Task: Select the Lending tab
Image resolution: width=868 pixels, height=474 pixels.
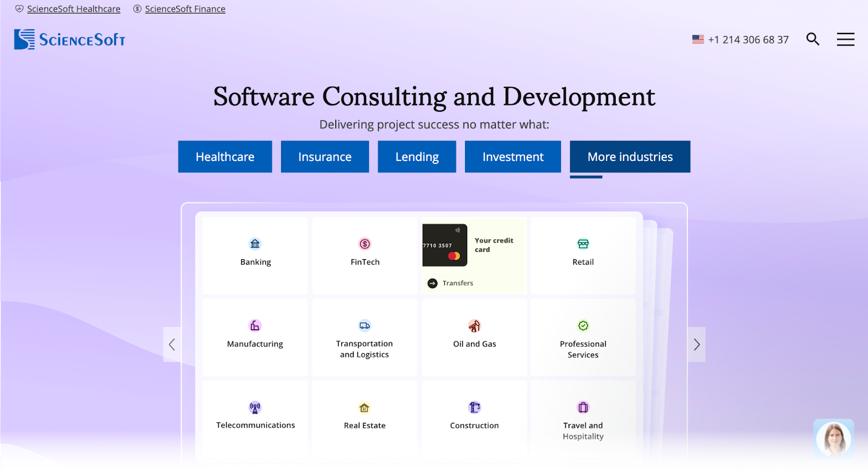Action: [x=417, y=157]
